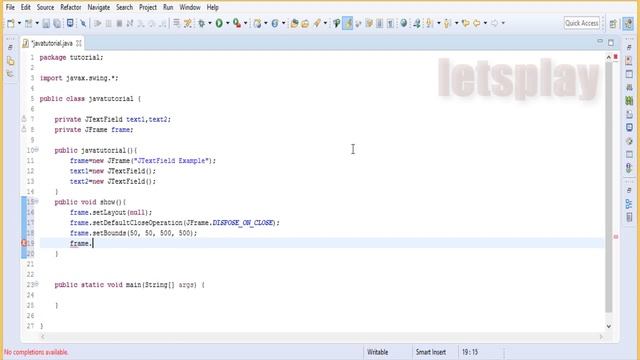Image resolution: width=640 pixels, height=360 pixels.
Task: Open the New Java Class dropdown arrow
Action: (283, 23)
